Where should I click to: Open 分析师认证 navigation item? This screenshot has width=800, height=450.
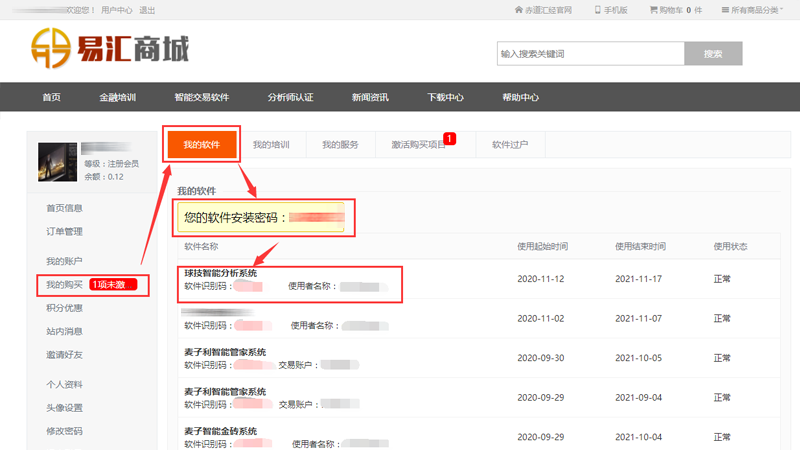290,97
